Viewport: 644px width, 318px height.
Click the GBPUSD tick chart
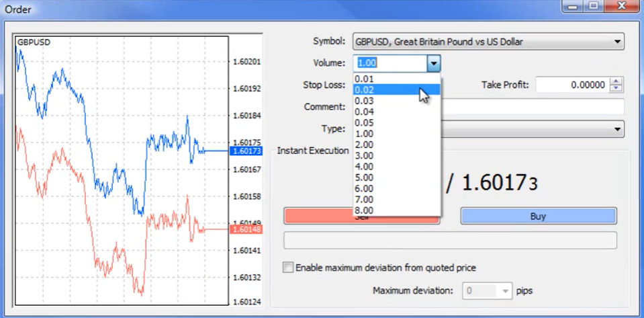(x=121, y=168)
